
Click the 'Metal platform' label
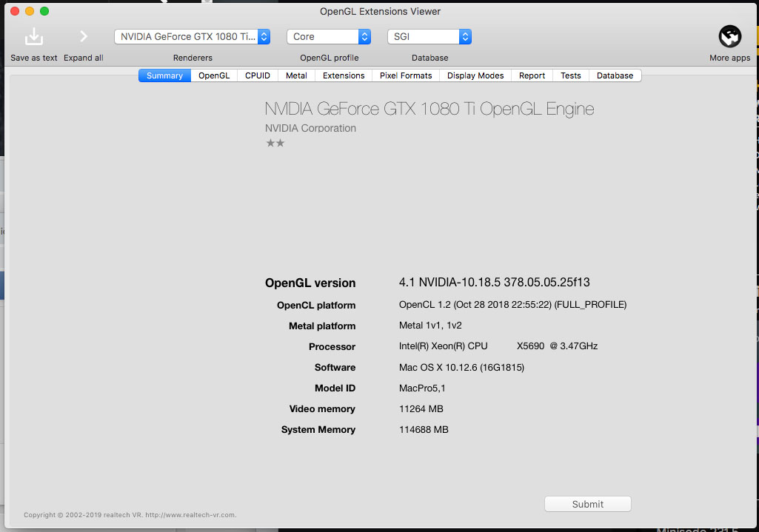(x=322, y=326)
